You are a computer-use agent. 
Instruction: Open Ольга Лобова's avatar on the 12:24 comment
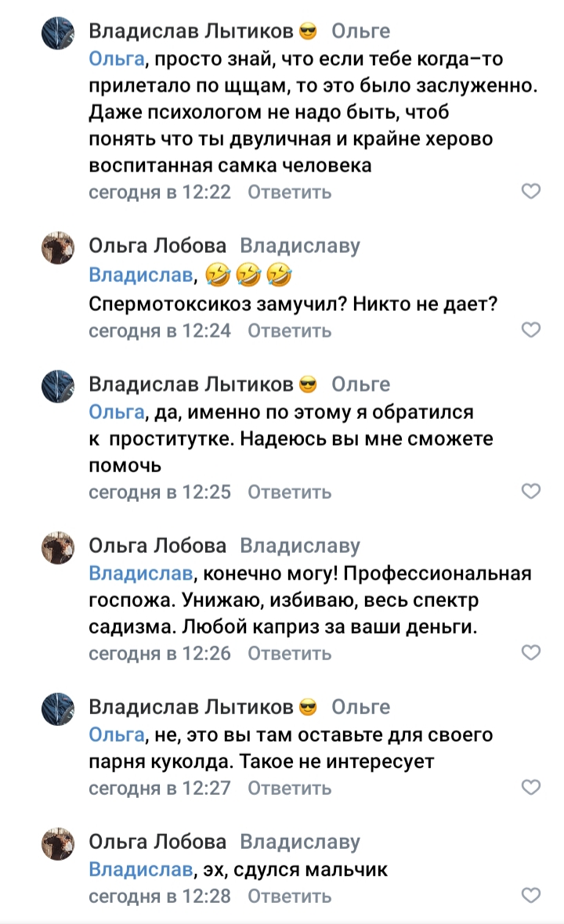tap(58, 248)
